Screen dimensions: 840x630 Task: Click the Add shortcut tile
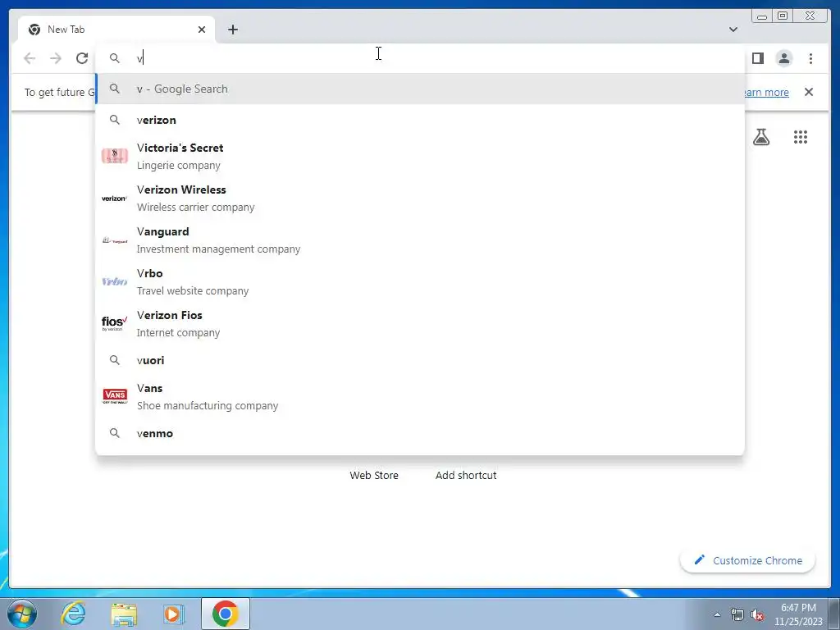coord(466,475)
